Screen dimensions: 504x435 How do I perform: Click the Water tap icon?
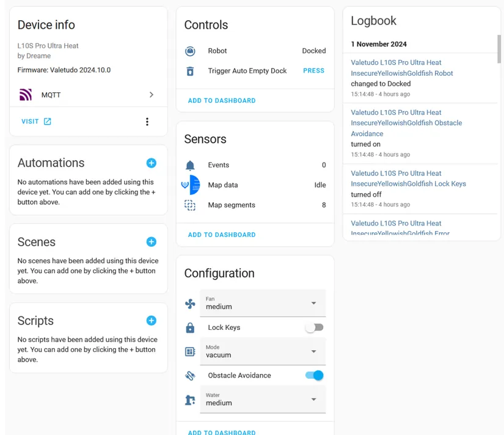[190, 400]
